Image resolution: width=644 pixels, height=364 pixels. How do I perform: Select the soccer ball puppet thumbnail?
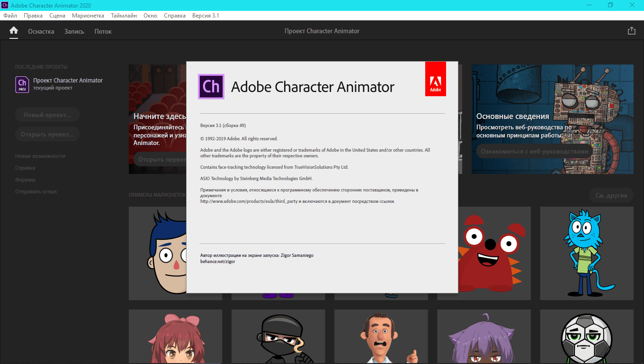coord(587,337)
